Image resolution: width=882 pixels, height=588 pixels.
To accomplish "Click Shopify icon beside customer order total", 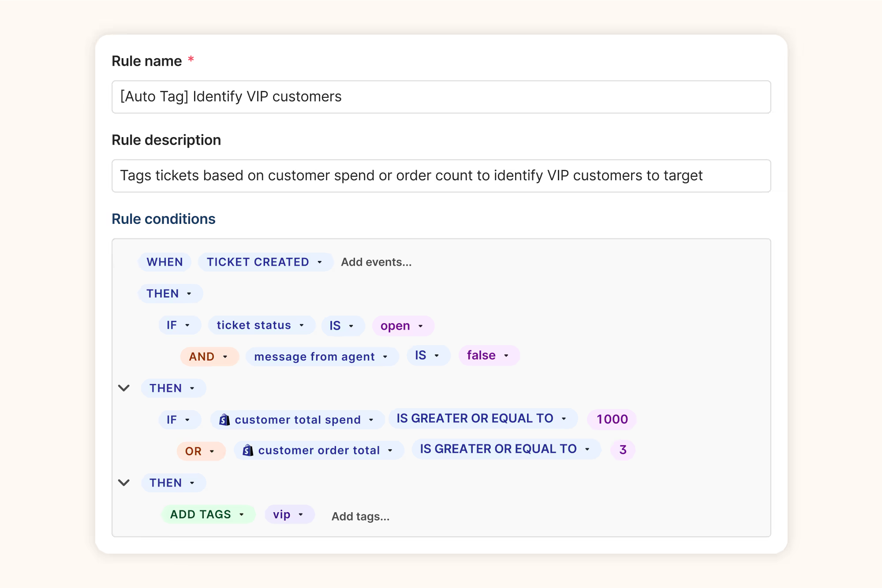I will click(x=248, y=450).
